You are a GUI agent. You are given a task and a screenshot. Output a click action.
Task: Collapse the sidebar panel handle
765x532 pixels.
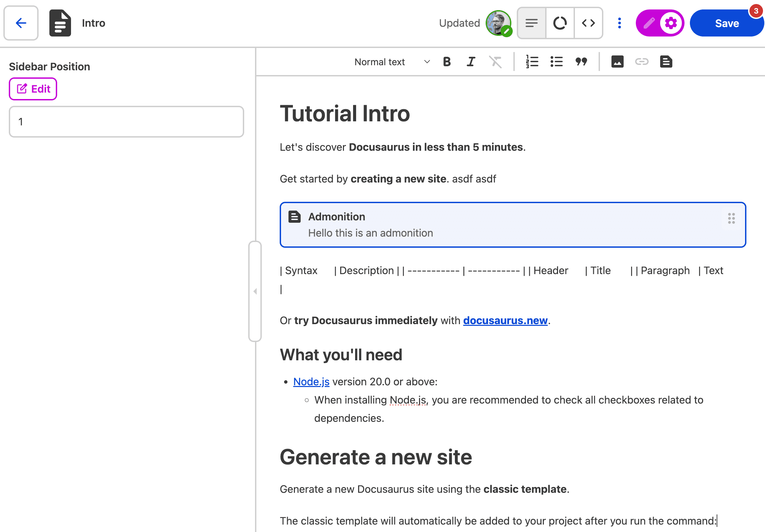(255, 291)
